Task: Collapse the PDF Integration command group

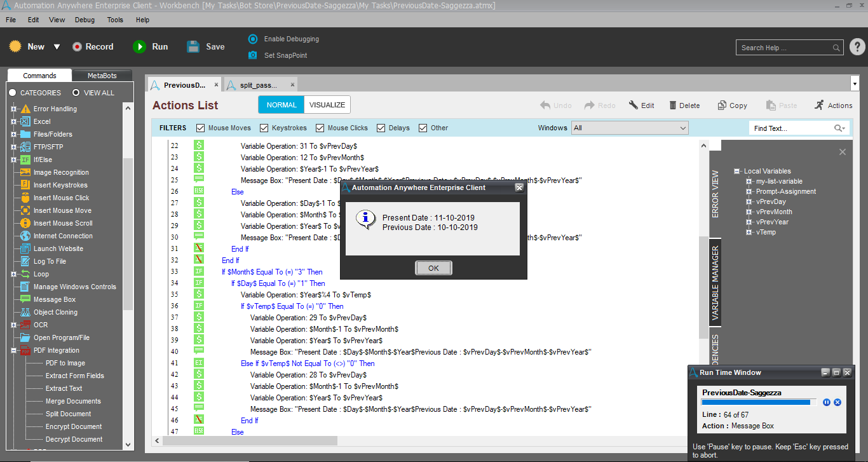Action: (x=13, y=350)
